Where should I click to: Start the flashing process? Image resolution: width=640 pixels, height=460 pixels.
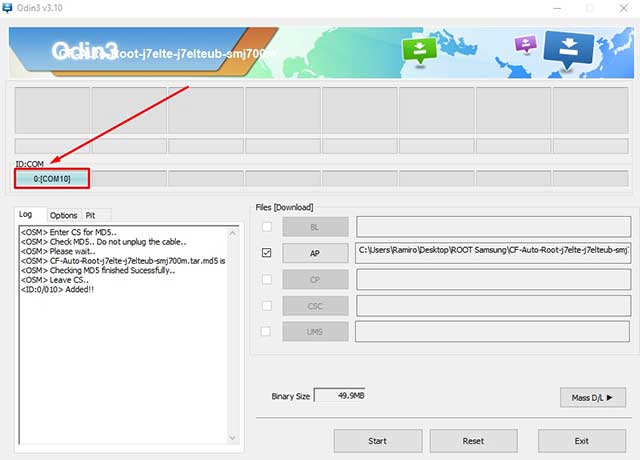click(x=378, y=441)
